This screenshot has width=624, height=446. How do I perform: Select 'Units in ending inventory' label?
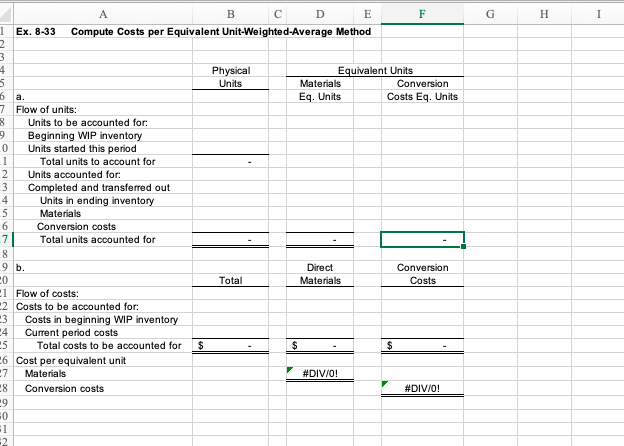pyautogui.click(x=97, y=201)
